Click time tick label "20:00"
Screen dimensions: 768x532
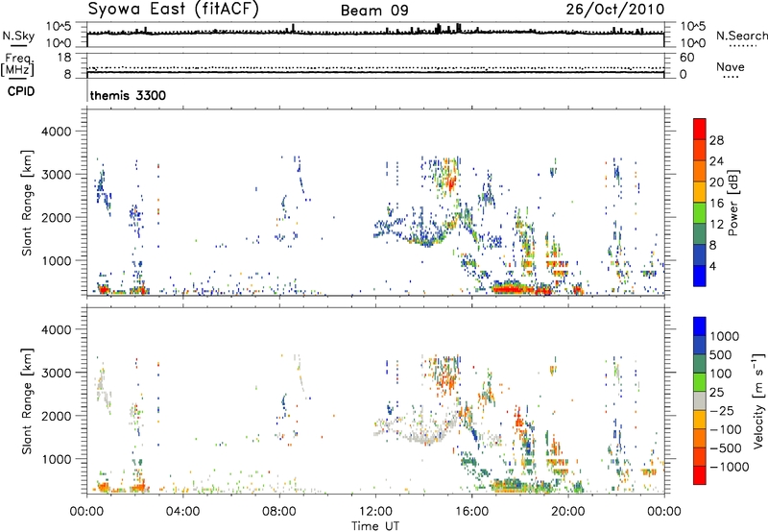pos(568,512)
